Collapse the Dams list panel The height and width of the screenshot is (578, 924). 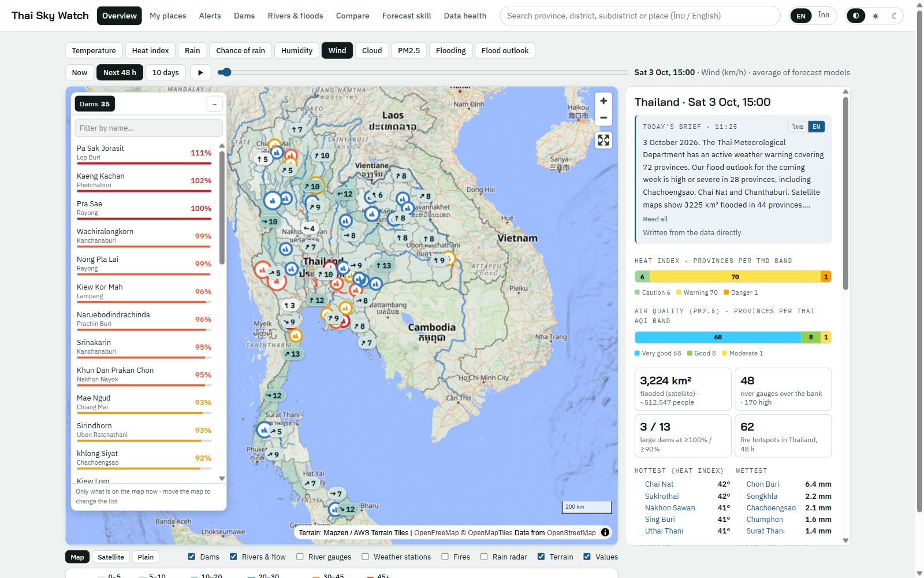[214, 104]
